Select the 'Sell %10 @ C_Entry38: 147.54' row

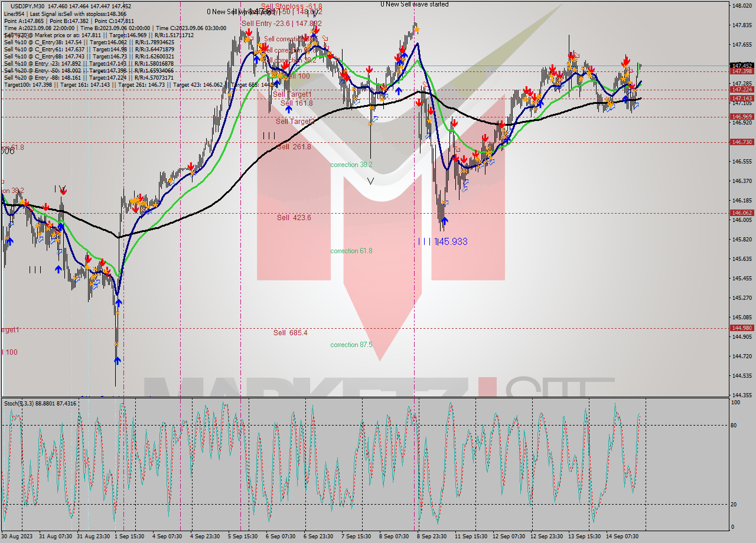pyautogui.click(x=89, y=42)
